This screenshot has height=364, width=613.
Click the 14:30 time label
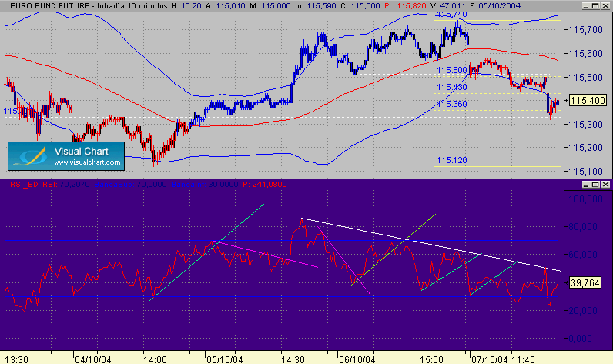[x=293, y=359]
